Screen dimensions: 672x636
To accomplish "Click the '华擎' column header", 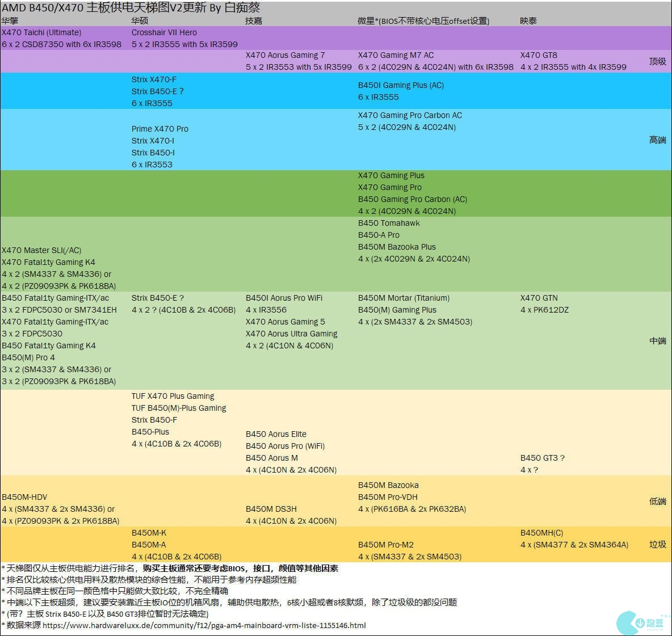I will [x=10, y=21].
